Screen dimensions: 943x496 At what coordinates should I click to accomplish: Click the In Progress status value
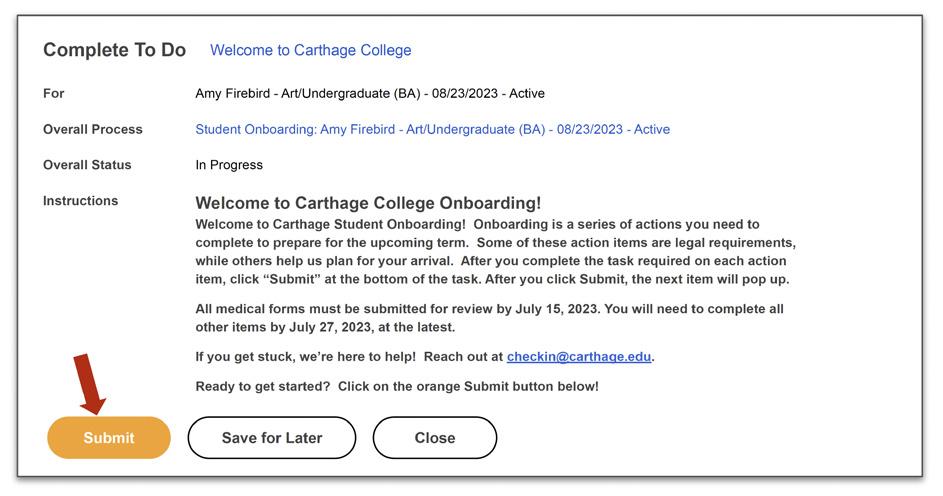coord(229,165)
